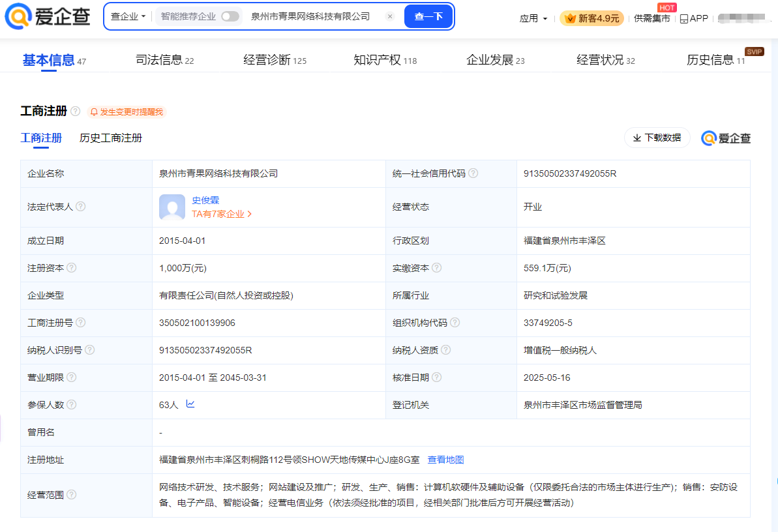Click help icon beside 经营范围

[72, 495]
